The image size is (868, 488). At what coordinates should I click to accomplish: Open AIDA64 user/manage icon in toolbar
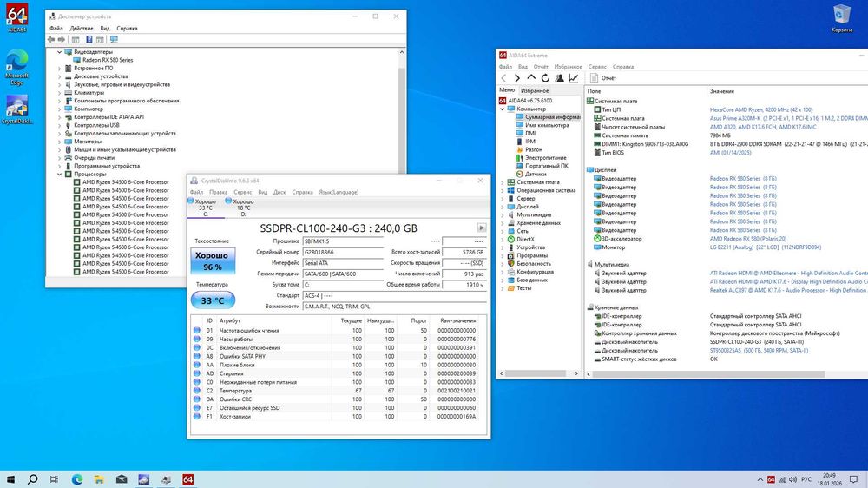(x=560, y=78)
